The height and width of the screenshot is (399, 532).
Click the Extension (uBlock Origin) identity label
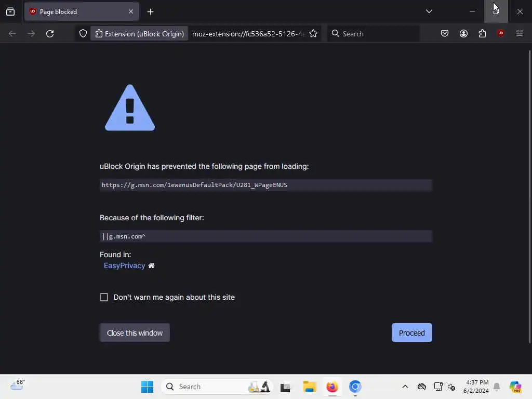click(139, 34)
